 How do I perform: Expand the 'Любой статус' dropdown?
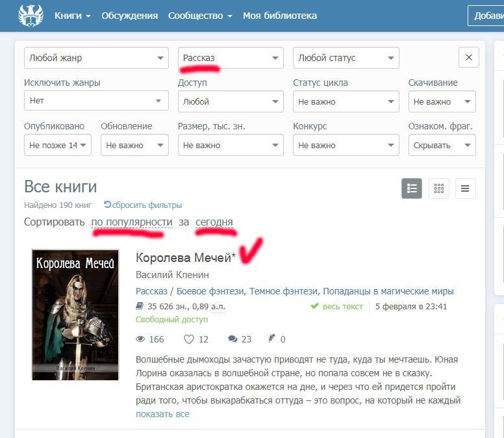(346, 58)
